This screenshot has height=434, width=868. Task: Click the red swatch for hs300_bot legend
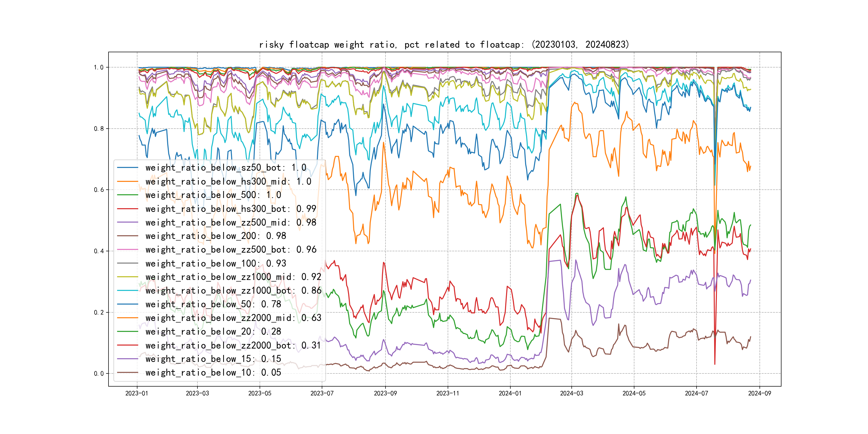tap(127, 209)
